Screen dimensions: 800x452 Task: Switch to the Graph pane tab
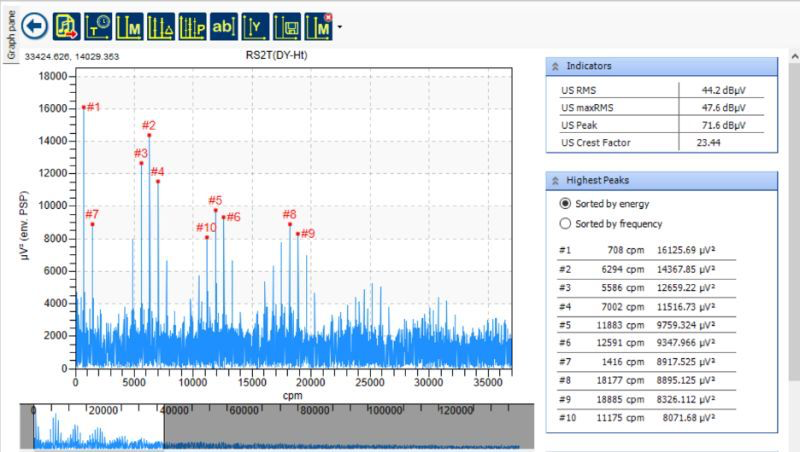(x=11, y=35)
